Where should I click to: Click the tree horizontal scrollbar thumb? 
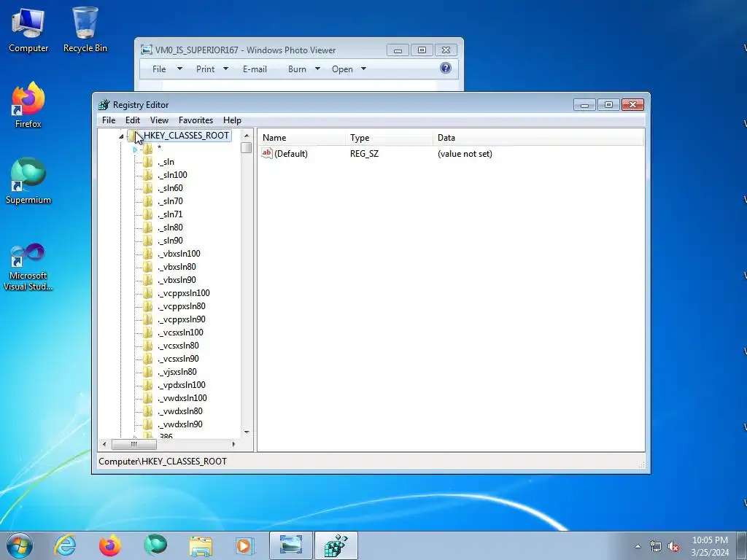(x=134, y=444)
